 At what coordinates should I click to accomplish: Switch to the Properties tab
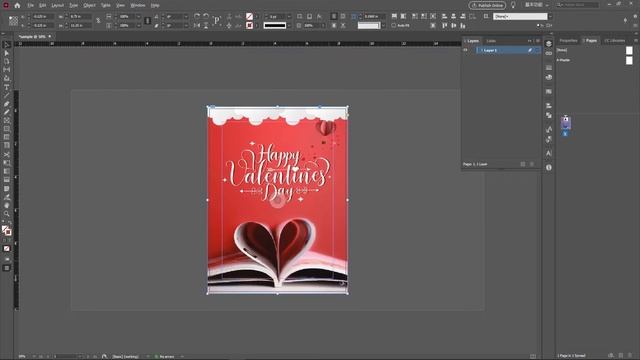(x=568, y=40)
